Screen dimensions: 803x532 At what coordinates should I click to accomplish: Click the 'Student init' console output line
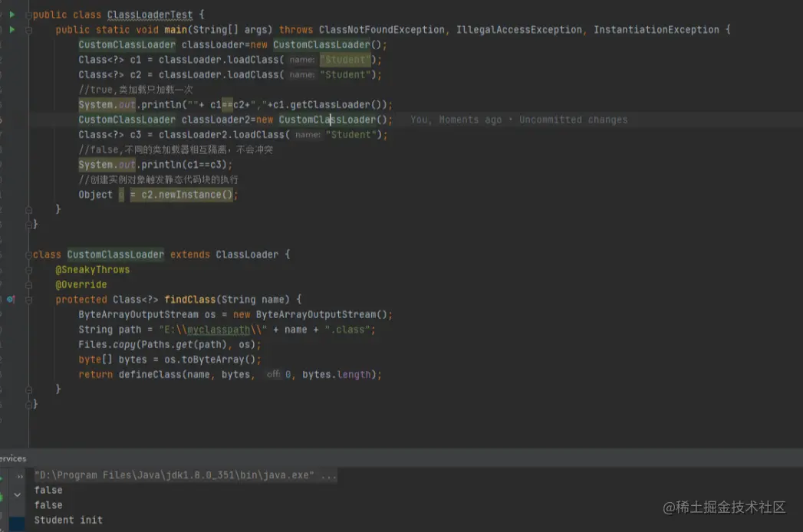68,521
